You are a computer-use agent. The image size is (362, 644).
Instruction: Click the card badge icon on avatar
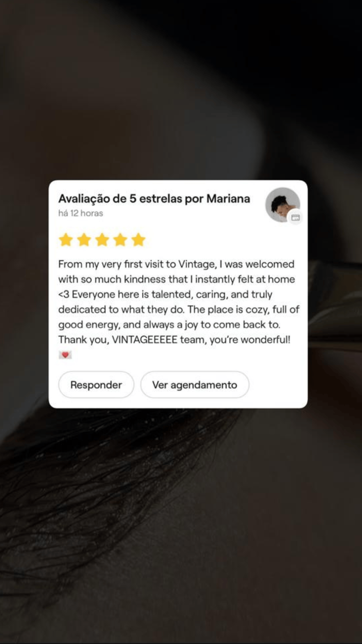point(296,218)
